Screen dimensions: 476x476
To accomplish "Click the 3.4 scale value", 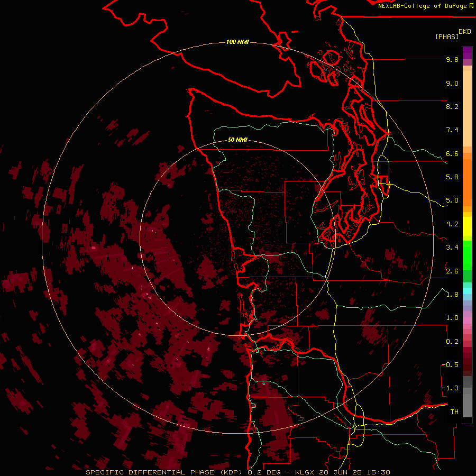I will coord(452,248).
